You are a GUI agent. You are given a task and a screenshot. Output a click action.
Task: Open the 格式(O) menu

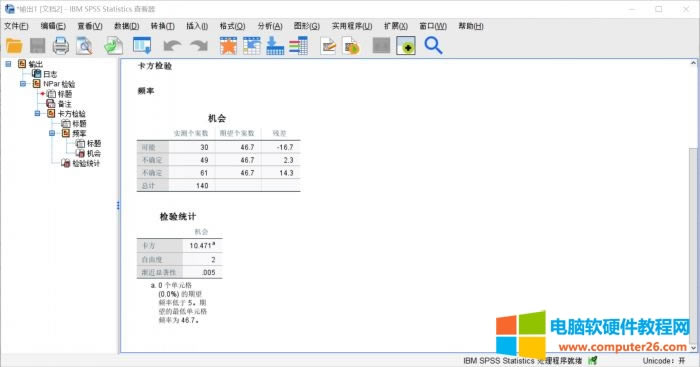(x=233, y=26)
